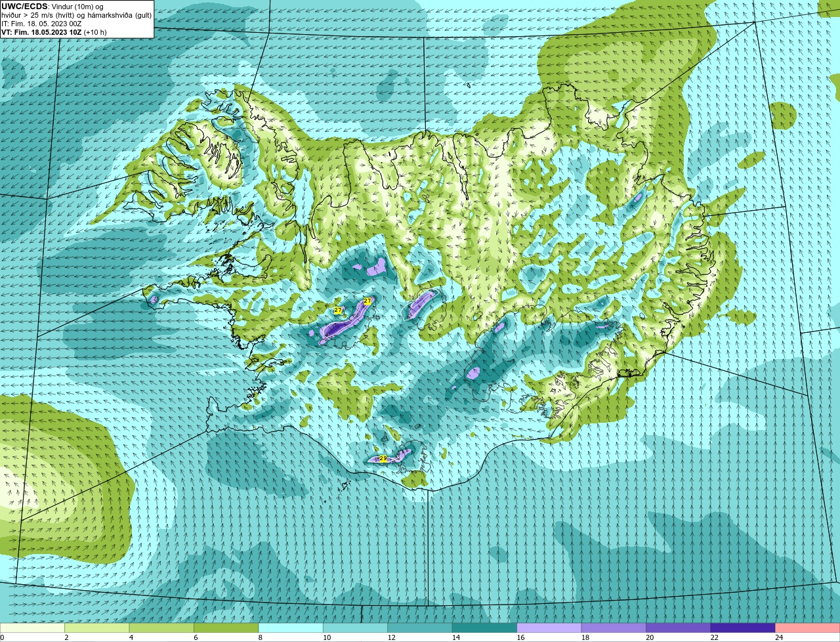This screenshot has height=642, width=840.
Task: Click the 4–6 m/s green legend swatch
Action: tap(161, 628)
